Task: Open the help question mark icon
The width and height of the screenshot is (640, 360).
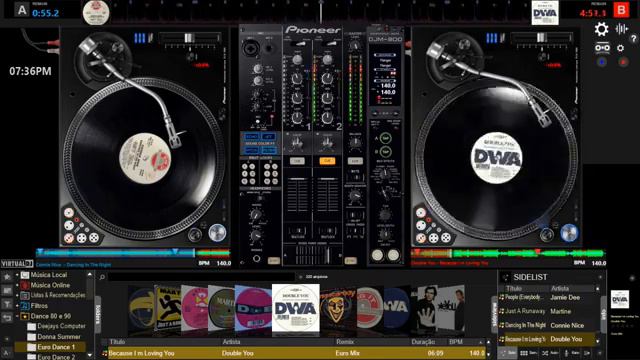Action: point(633,39)
